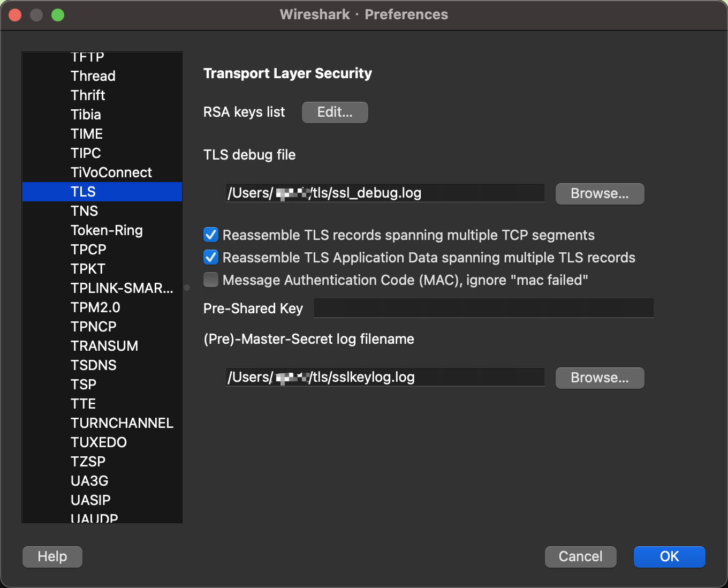Click the Help button
The width and height of the screenshot is (728, 588).
[x=52, y=557]
